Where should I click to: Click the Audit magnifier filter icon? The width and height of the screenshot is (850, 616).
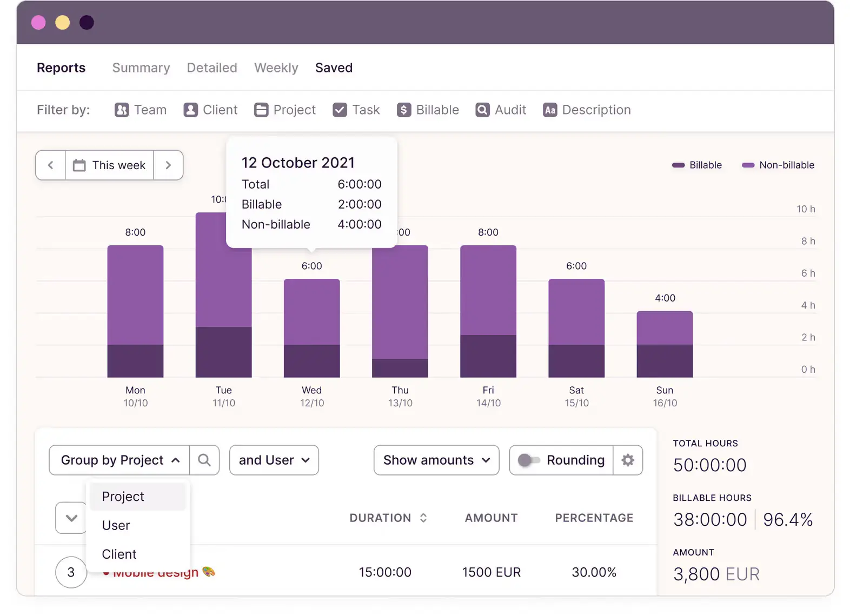tap(482, 110)
